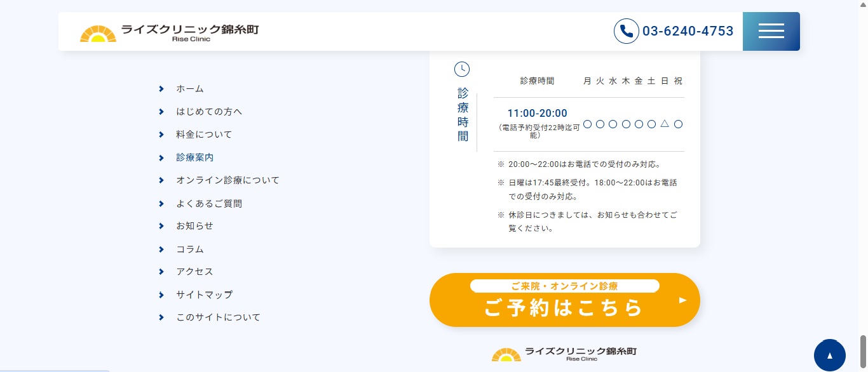Click the arrow on the reservation button
Screen dimensions: 868x372
tap(683, 300)
